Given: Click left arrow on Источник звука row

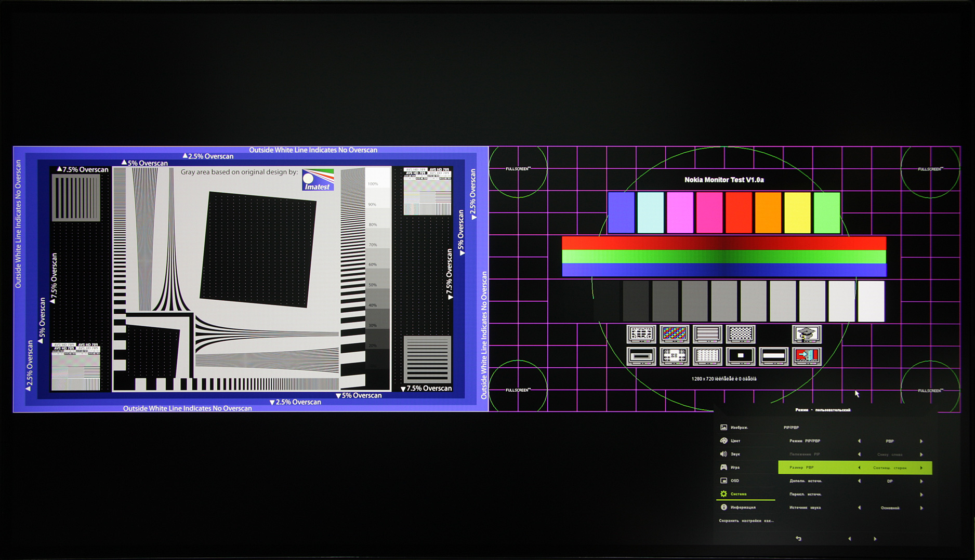Looking at the screenshot, I should [859, 508].
